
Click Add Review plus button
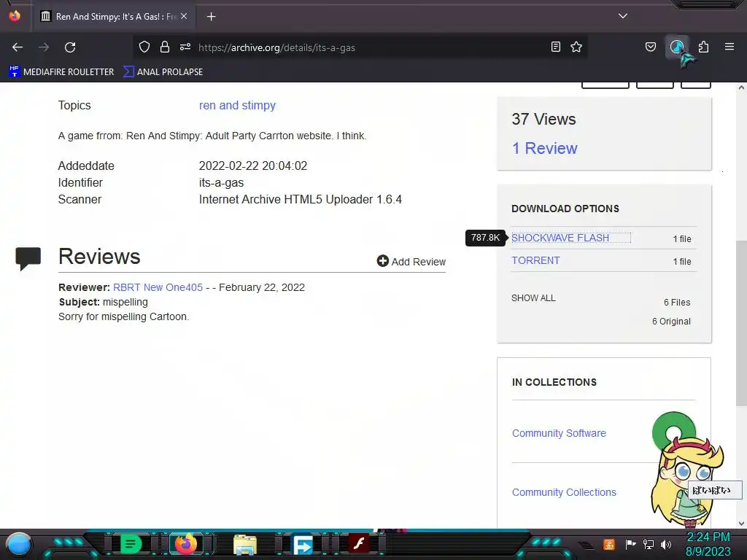[411, 262]
